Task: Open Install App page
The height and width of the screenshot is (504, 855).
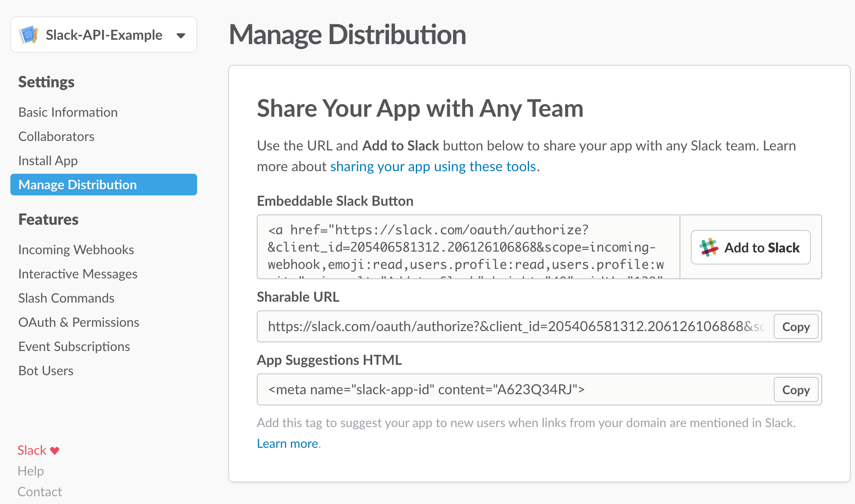Action: [x=48, y=161]
